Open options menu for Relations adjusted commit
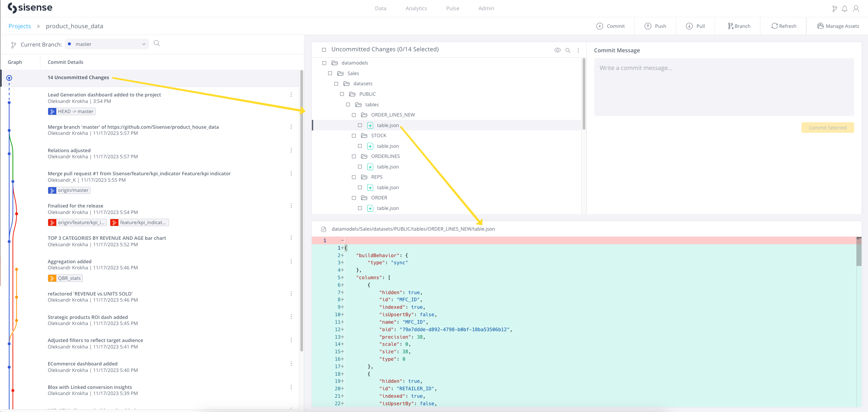The image size is (868, 412). (x=291, y=150)
